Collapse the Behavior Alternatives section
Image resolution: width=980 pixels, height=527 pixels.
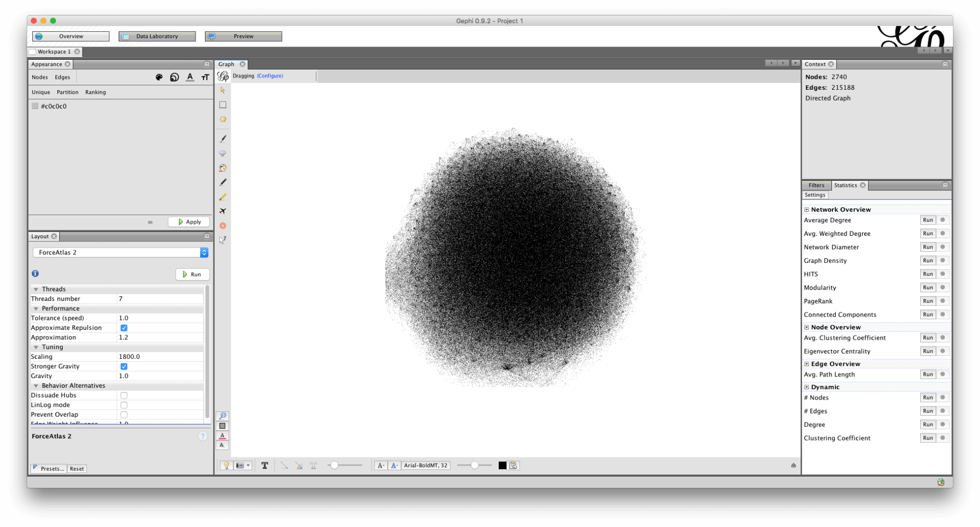[36, 386]
